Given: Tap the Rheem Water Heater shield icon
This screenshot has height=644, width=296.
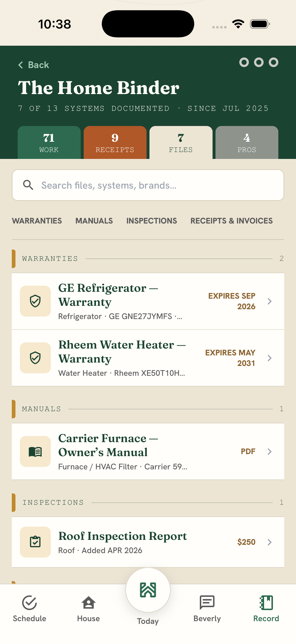Looking at the screenshot, I should [35, 358].
